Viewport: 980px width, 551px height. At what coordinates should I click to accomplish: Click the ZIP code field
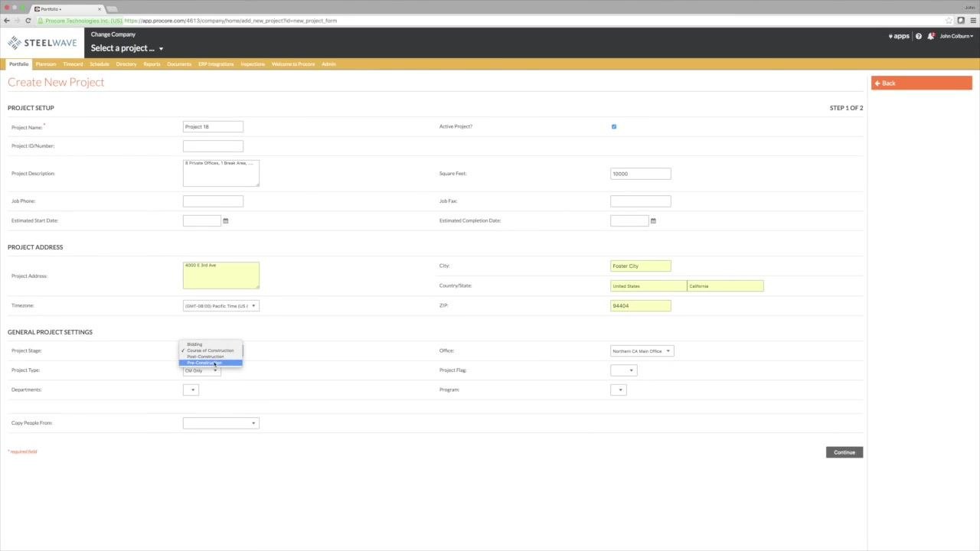[641, 305]
